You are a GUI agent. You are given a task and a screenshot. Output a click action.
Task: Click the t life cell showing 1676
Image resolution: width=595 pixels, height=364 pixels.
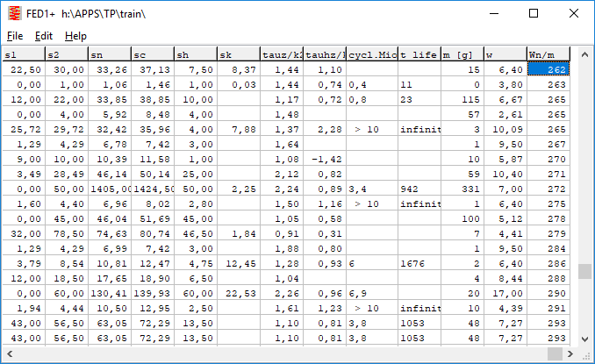tap(418, 263)
